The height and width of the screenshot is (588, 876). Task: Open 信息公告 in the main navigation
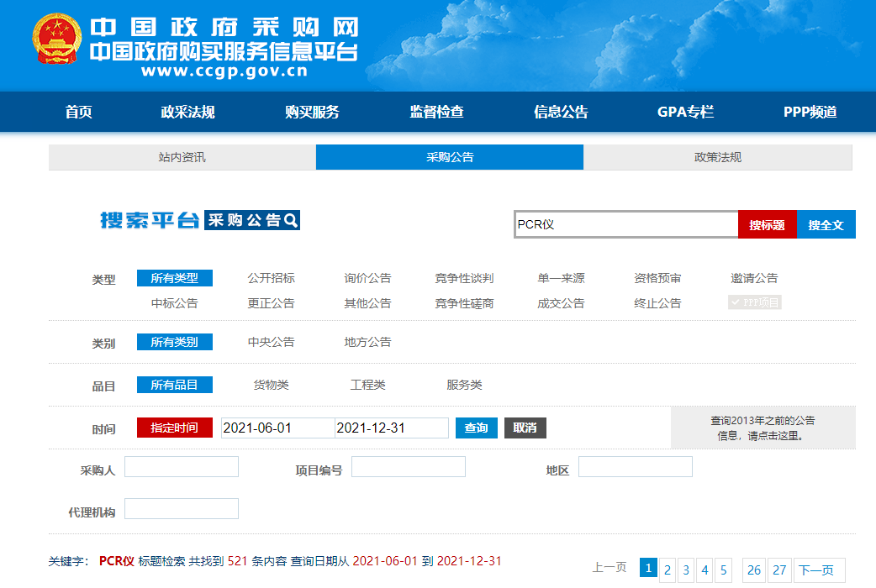tap(561, 112)
